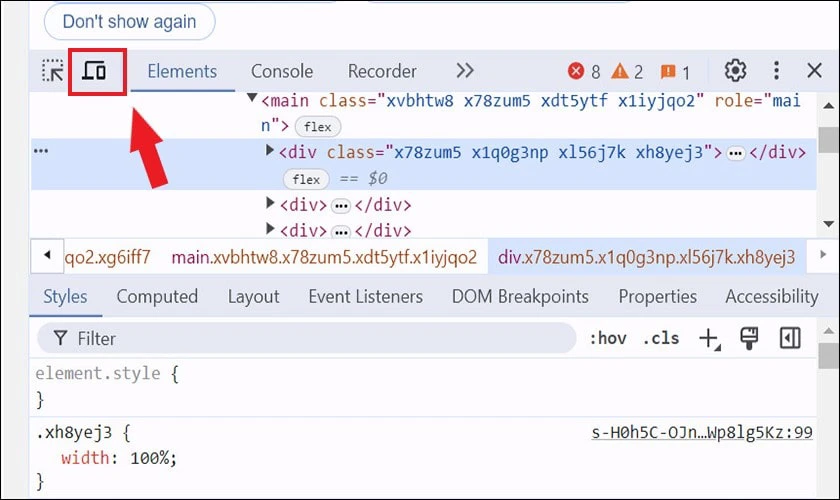This screenshot has width=840, height=500.
Task: Toggle the device toolbar icon
Action: click(x=94, y=71)
